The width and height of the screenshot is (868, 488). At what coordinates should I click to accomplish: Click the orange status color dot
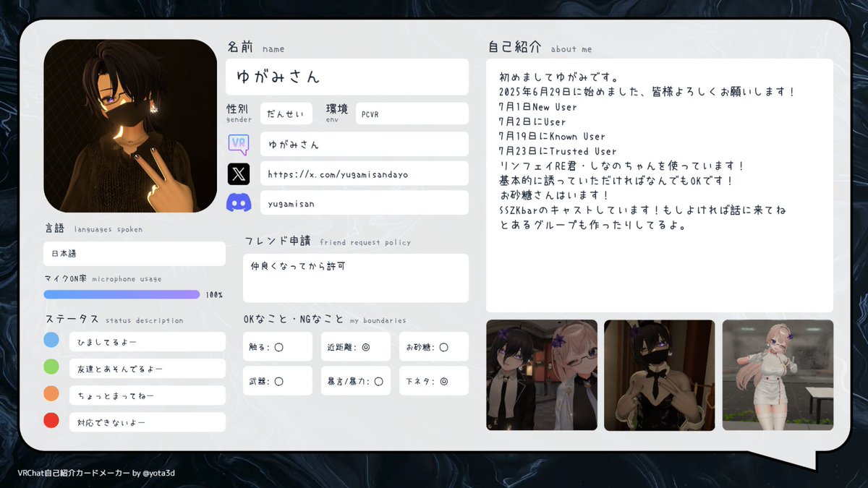tap(51, 393)
